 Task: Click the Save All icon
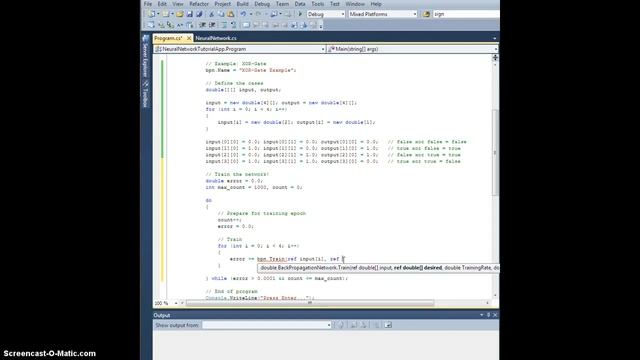pos(199,14)
